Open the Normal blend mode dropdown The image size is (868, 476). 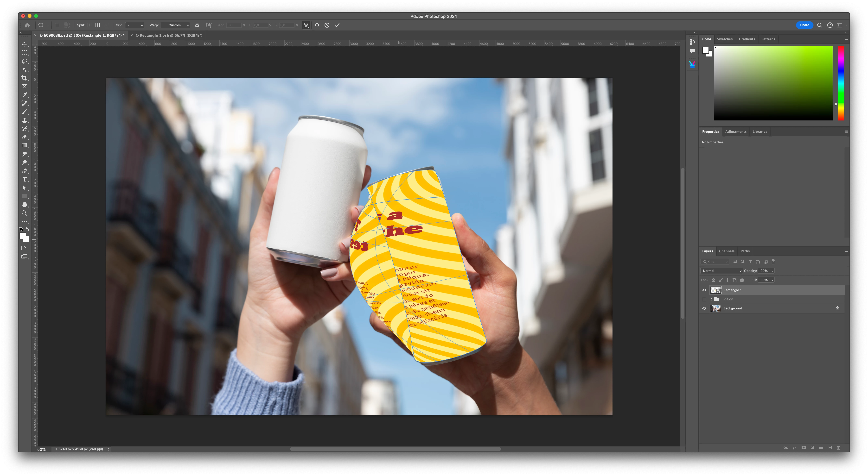point(721,271)
